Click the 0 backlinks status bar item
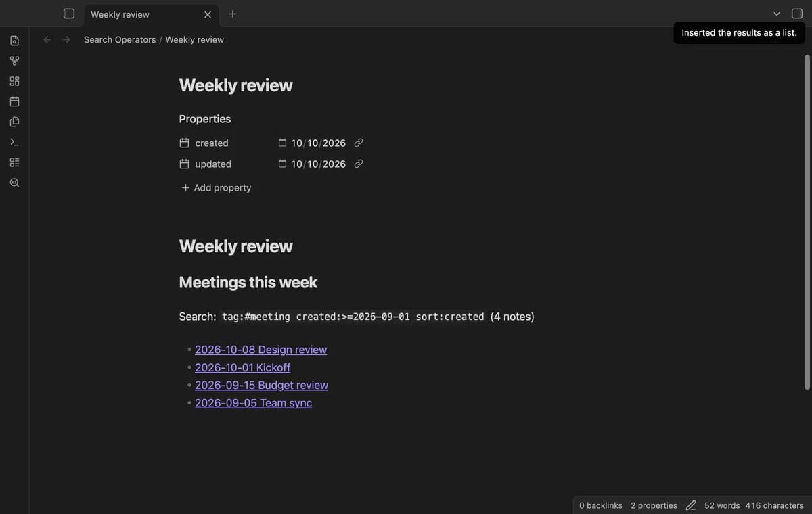 (601, 505)
